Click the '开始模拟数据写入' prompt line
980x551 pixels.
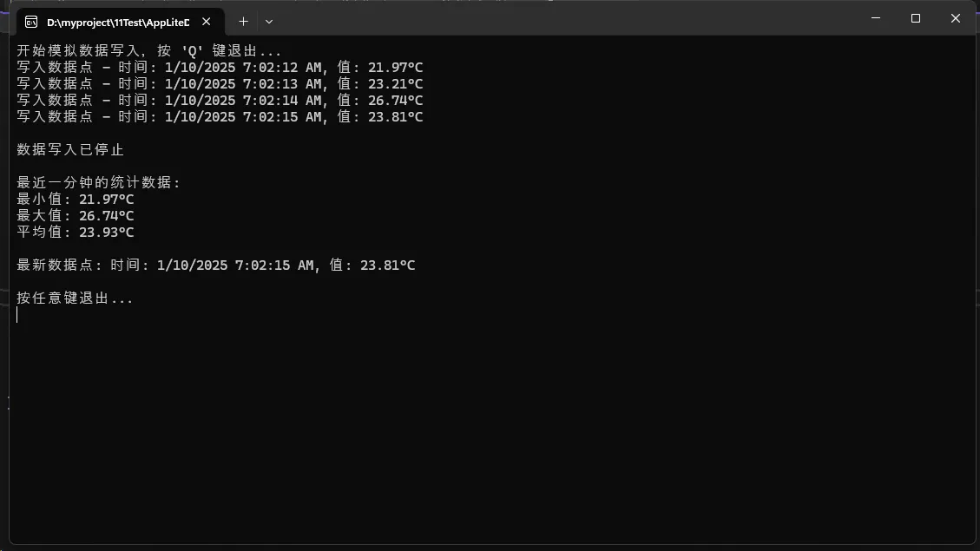tap(148, 51)
